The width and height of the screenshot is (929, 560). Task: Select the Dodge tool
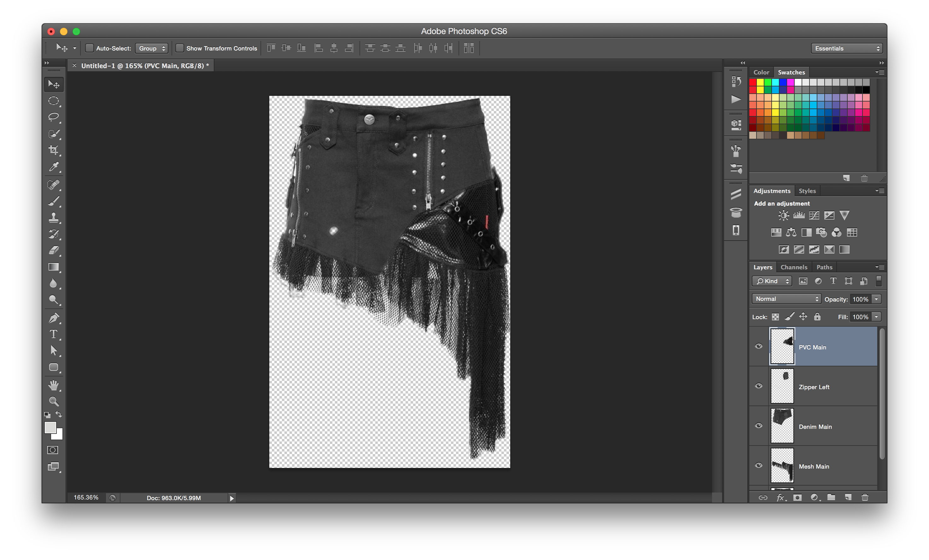coord(54,300)
